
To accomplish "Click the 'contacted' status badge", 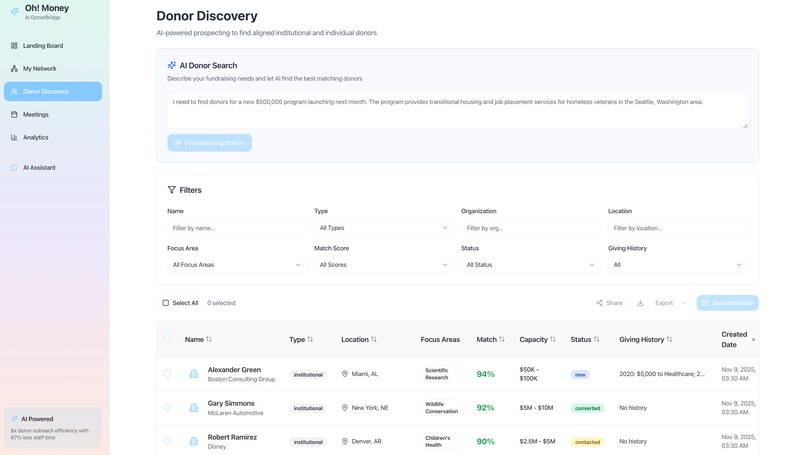I will (x=588, y=442).
